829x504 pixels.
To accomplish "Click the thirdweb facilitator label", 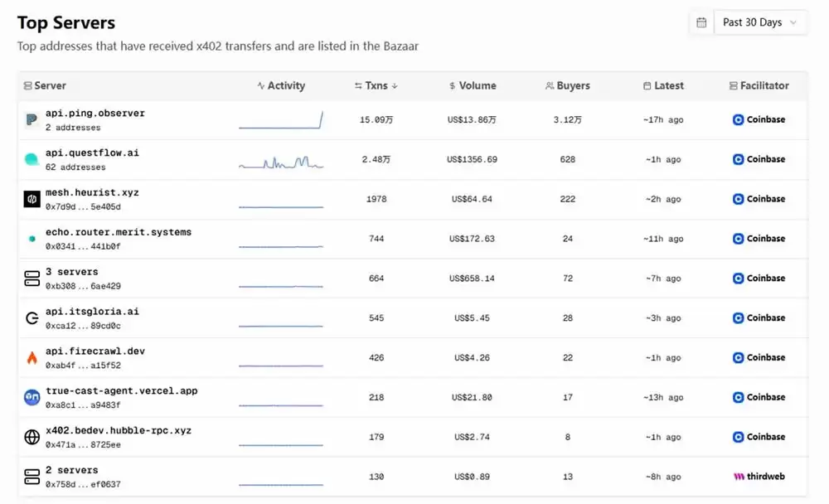I will click(759, 477).
